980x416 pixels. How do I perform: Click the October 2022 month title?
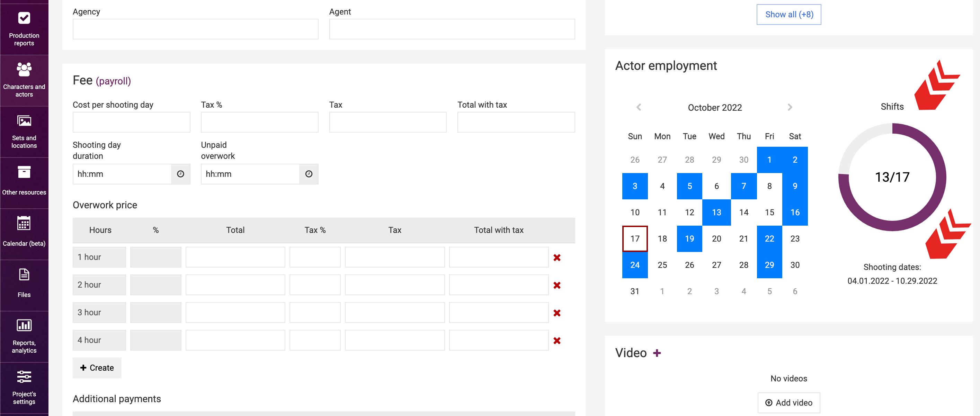(x=715, y=108)
